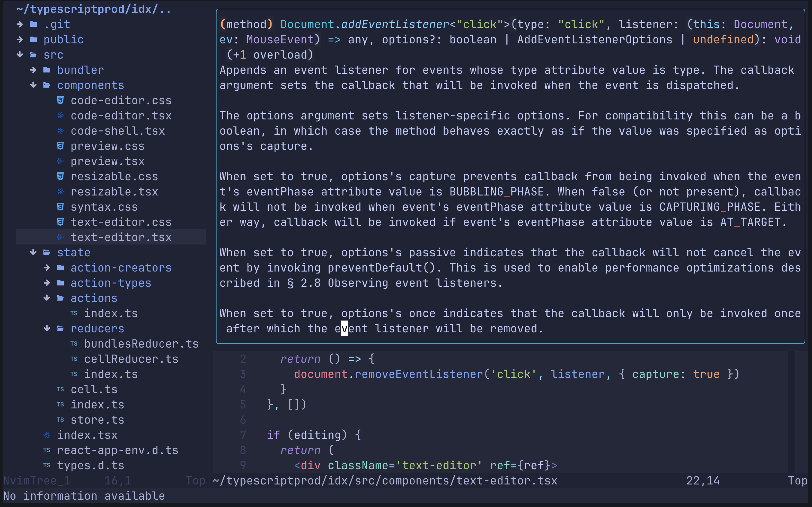Collapse the reducers folder arrow
This screenshot has height=507, width=812.
click(47, 329)
